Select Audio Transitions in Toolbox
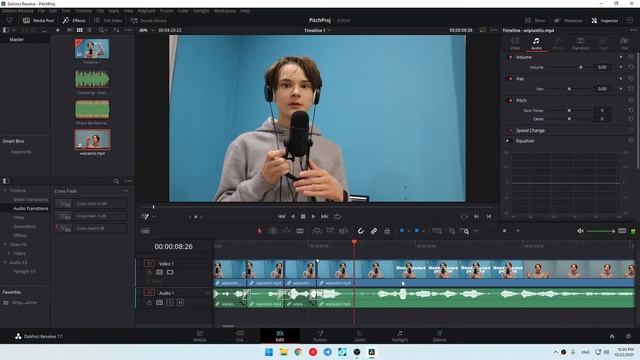 click(31, 209)
